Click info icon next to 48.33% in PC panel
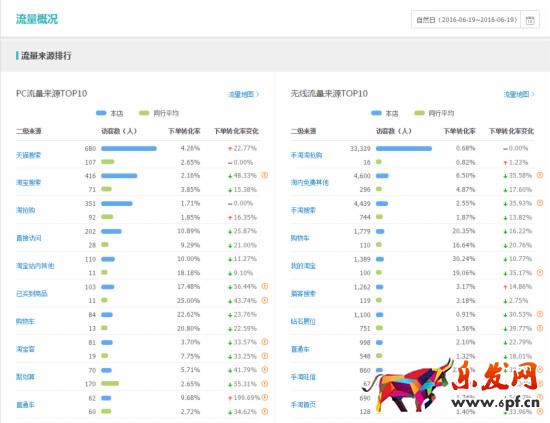 click(x=265, y=175)
